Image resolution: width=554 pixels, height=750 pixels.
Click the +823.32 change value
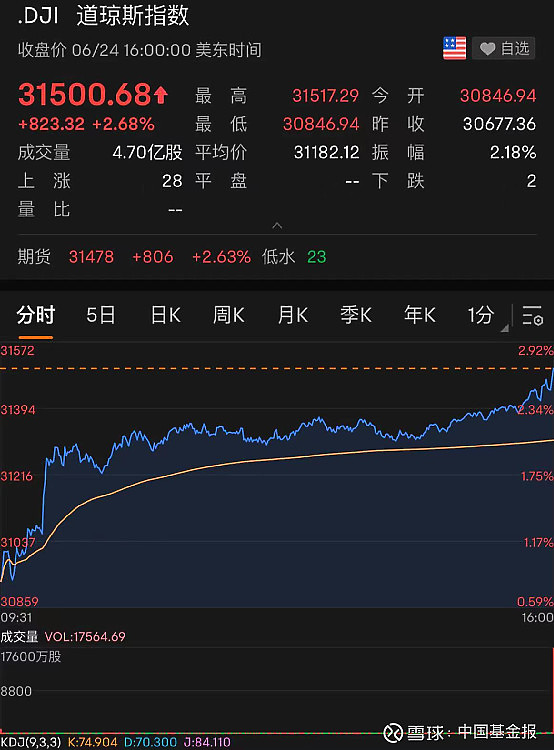52,124
